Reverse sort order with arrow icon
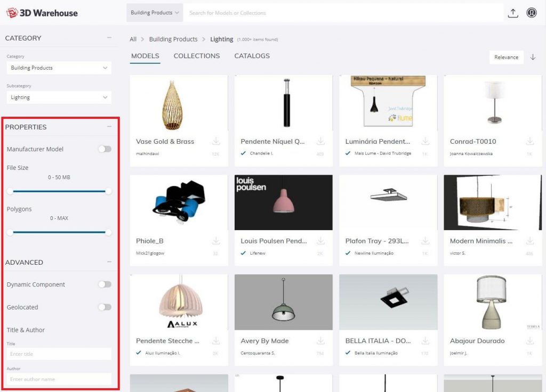 click(533, 58)
